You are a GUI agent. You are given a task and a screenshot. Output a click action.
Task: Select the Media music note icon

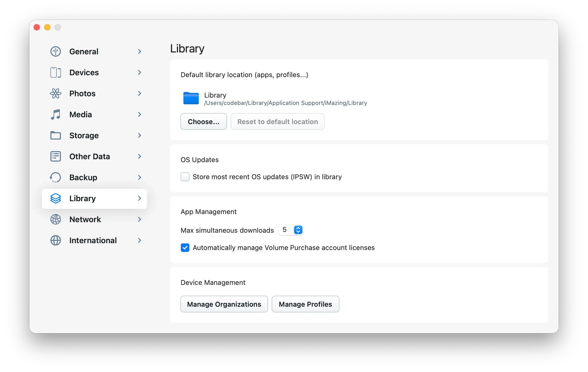click(x=55, y=114)
